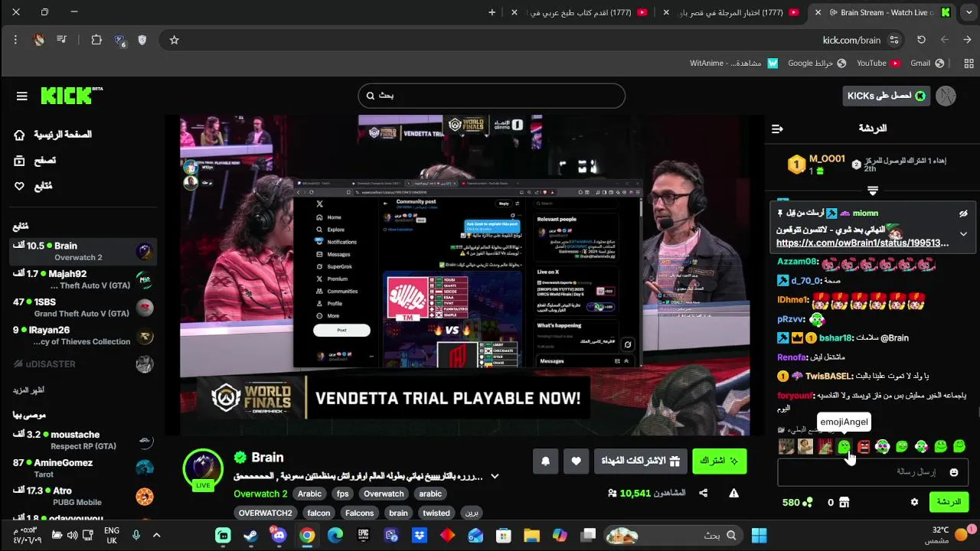Report stream warning triangle icon
980x551 pixels.
[733, 494]
